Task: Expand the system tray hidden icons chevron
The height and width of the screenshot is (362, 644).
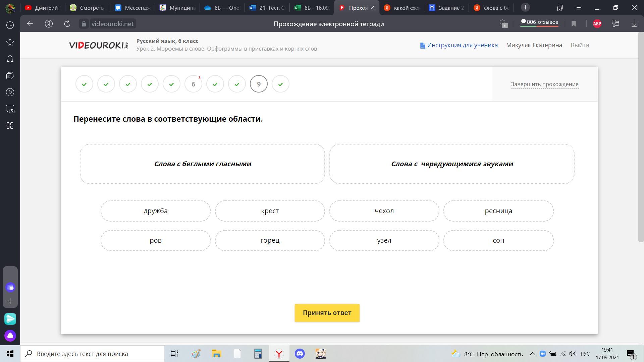Action: click(x=532, y=354)
